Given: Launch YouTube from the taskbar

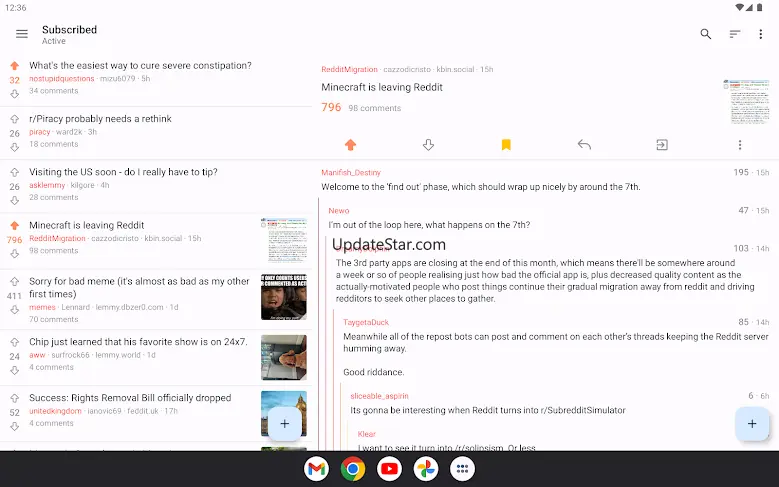Looking at the screenshot, I should [x=389, y=469].
